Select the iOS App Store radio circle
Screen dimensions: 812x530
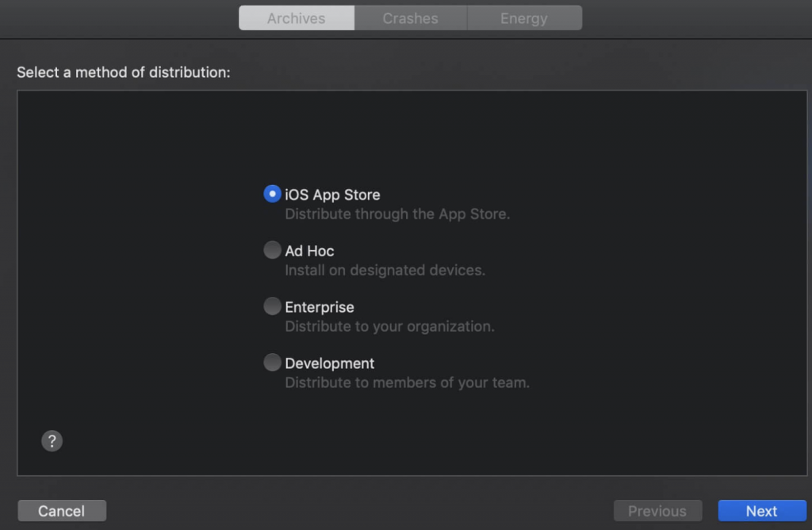point(272,194)
